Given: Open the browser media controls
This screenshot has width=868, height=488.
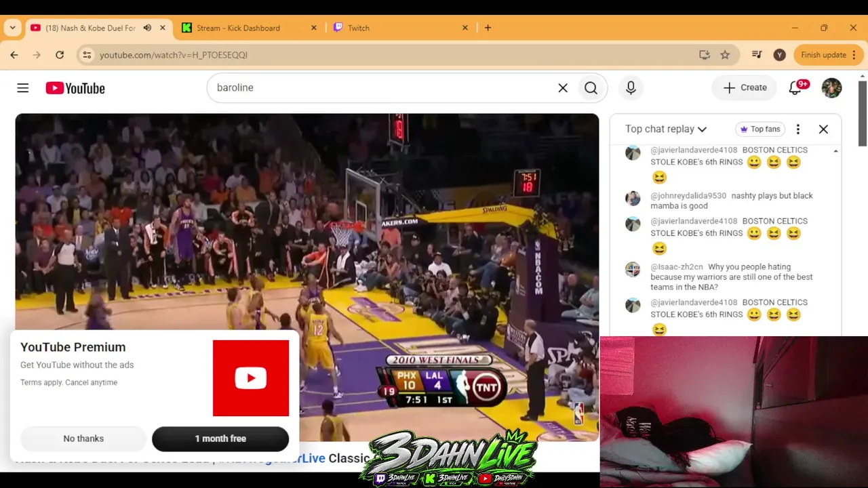Looking at the screenshot, I should pos(757,55).
